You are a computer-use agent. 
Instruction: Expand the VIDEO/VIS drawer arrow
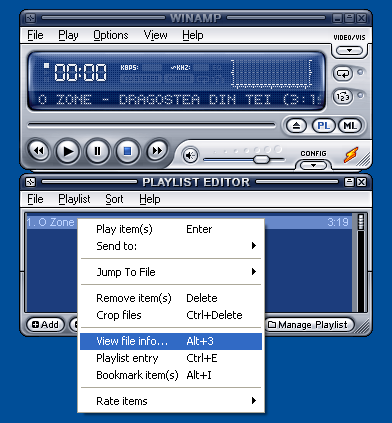pos(349,51)
